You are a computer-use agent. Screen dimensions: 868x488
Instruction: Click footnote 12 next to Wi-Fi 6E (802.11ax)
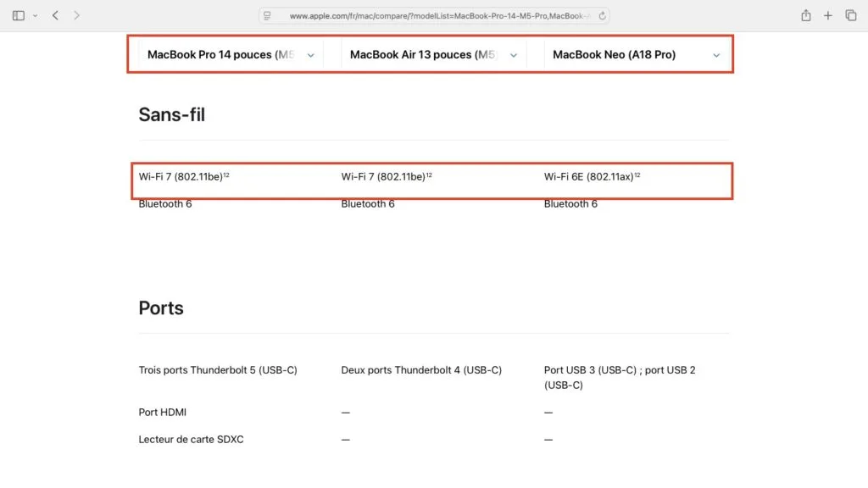pyautogui.click(x=637, y=175)
